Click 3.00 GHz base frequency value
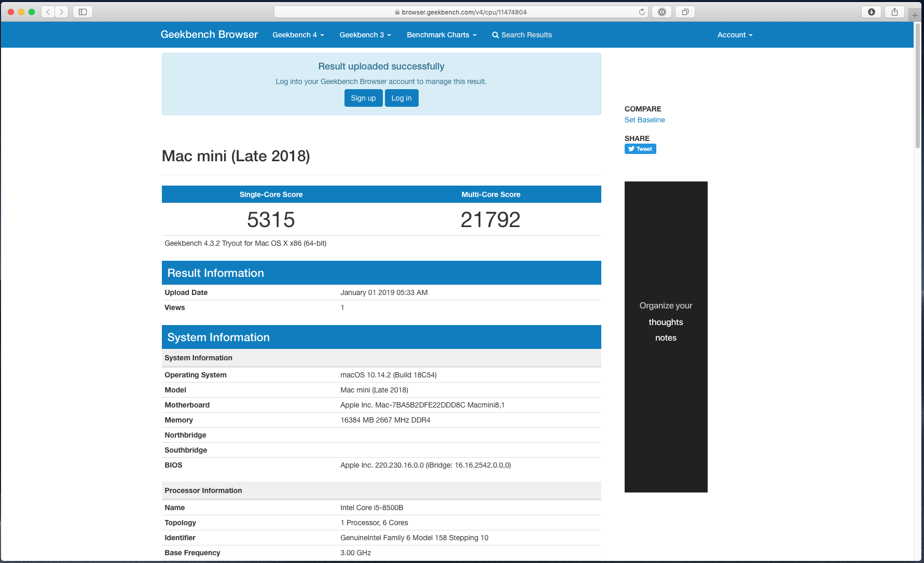The width and height of the screenshot is (924, 563). [x=355, y=553]
